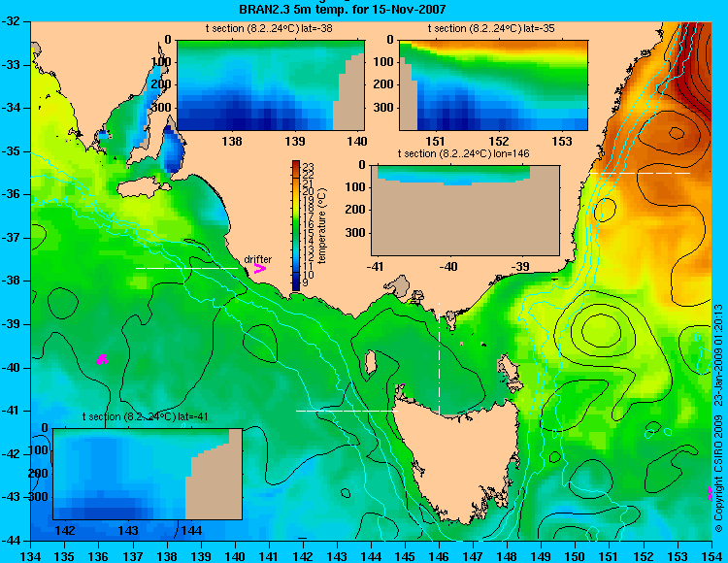Click the magenta drifter marker near 136°E, 40°S

click(102, 359)
